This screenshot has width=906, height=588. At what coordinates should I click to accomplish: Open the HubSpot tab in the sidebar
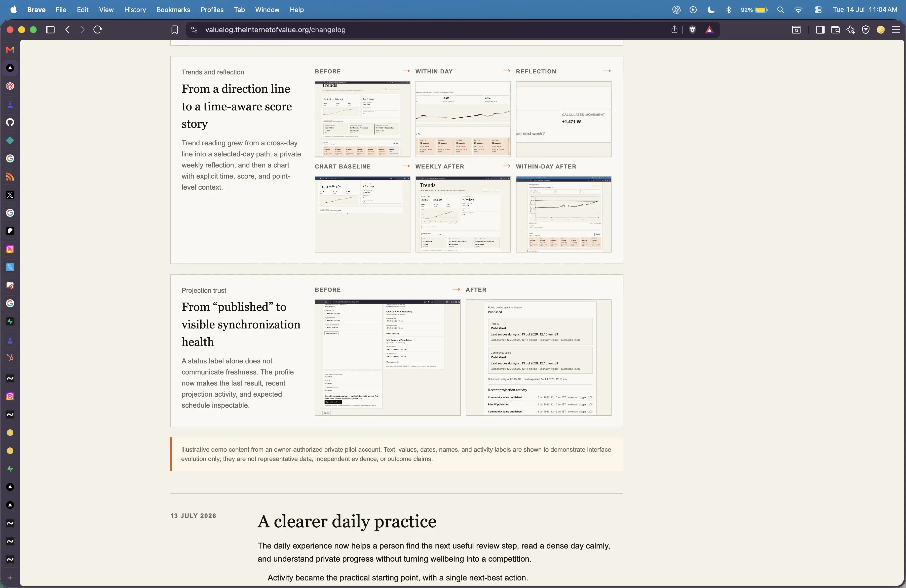(10, 358)
